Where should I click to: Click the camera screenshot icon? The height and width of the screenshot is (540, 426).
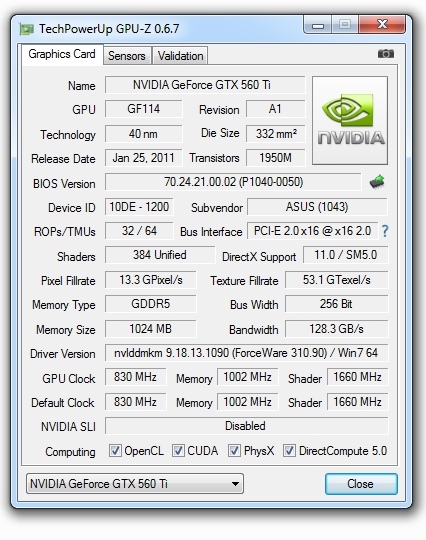tap(386, 54)
